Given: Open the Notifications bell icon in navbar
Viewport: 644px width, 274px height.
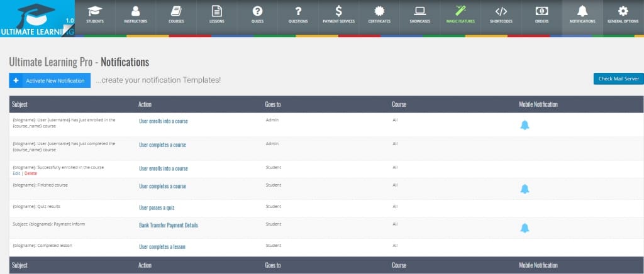Looking at the screenshot, I should tap(582, 11).
